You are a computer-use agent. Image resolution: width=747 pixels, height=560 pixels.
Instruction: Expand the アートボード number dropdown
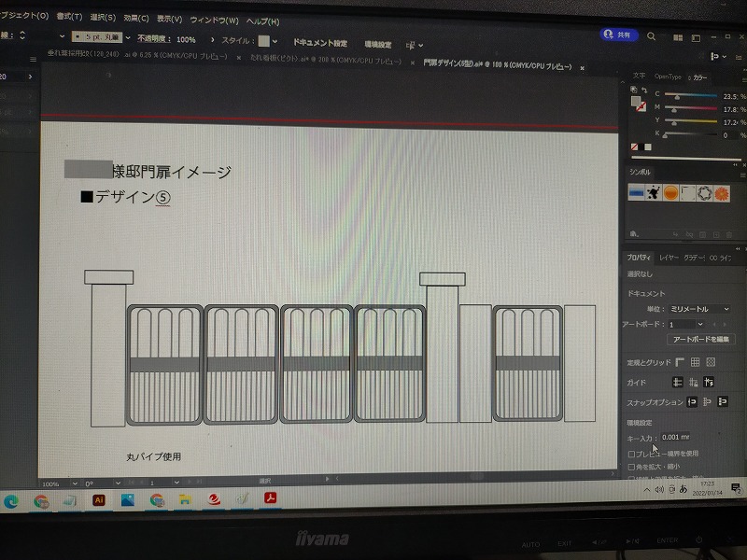pyautogui.click(x=699, y=324)
